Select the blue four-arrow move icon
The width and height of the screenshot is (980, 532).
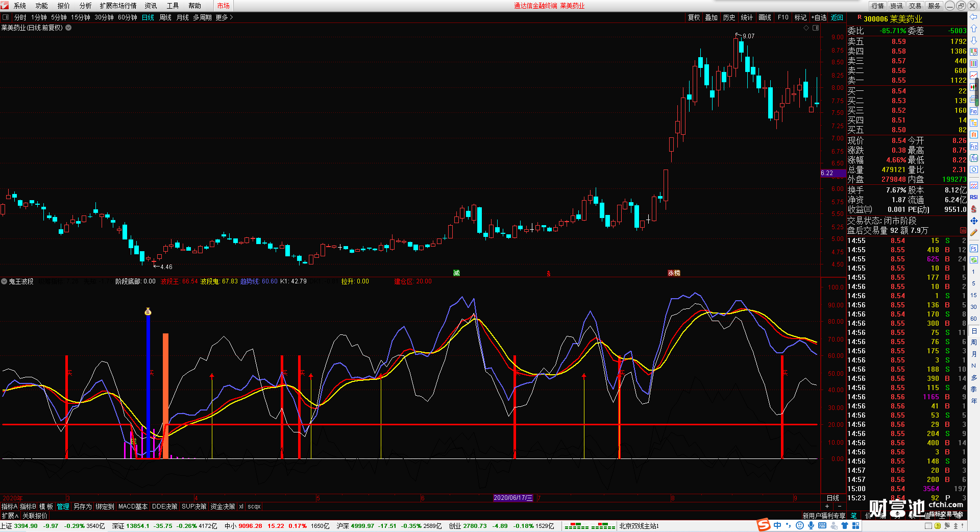tap(973, 221)
